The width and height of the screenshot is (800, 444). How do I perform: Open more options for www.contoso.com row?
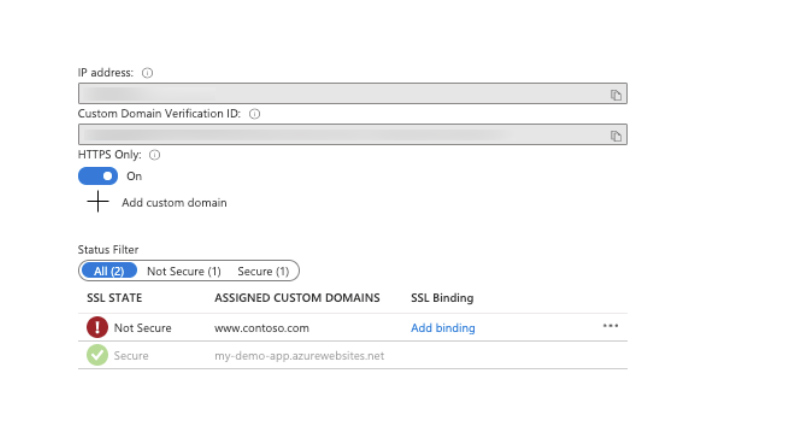click(610, 326)
